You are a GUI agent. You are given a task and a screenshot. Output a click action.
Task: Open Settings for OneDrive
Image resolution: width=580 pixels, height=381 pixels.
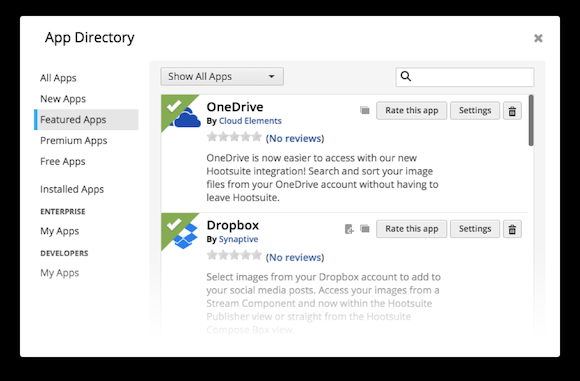tap(475, 111)
